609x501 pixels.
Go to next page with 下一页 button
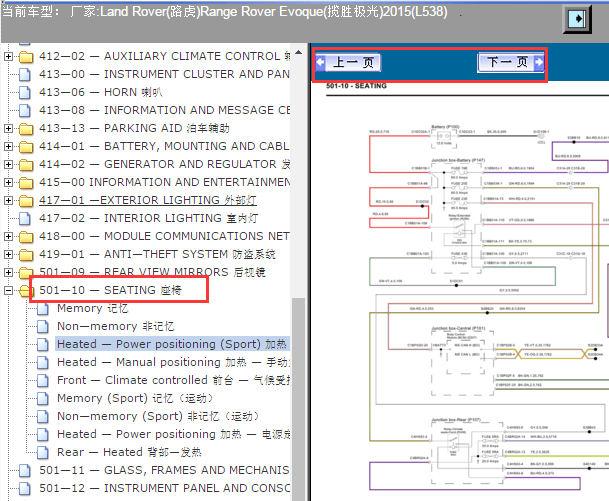[510, 62]
